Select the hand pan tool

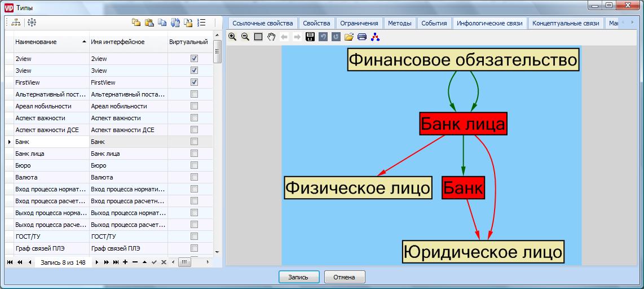tap(271, 37)
